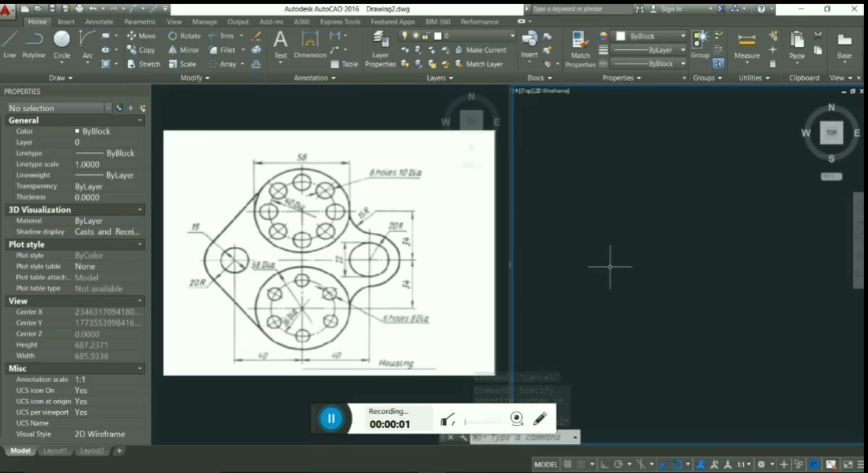The image size is (868, 473).
Task: Toggle object snap tracking in status bar
Action: click(663, 464)
